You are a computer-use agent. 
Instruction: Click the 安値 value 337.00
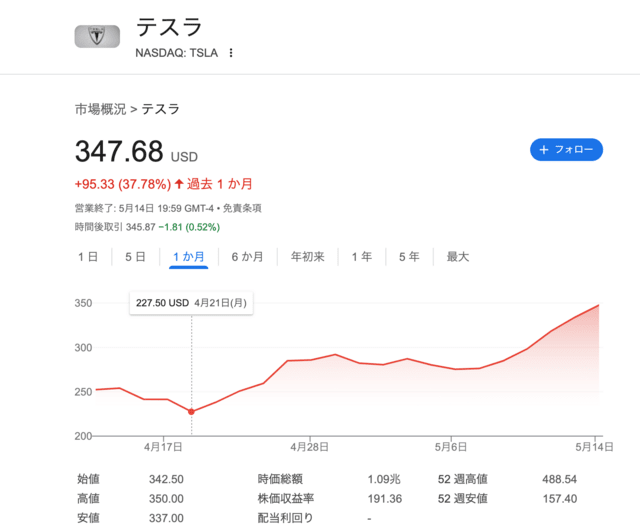pyautogui.click(x=166, y=518)
